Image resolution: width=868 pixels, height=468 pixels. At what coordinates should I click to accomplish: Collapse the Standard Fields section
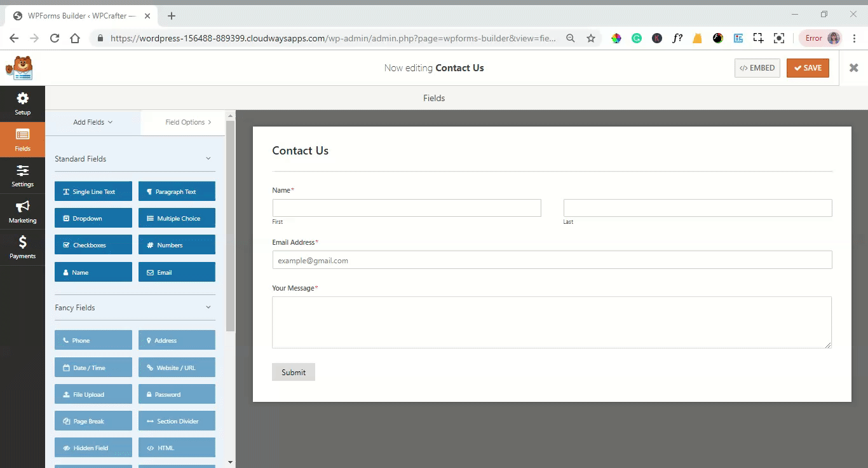208,158
